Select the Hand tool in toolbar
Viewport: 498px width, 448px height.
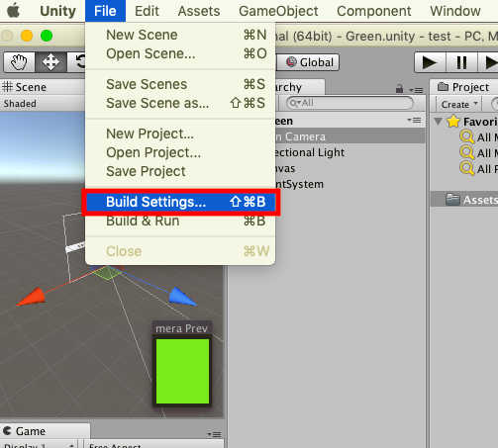tap(19, 62)
